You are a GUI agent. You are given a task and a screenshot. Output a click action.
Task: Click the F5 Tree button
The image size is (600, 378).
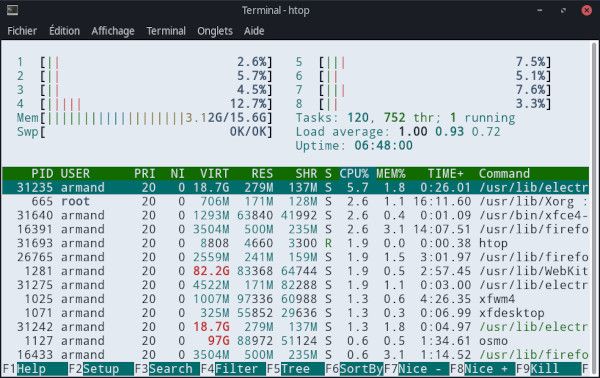(296, 369)
